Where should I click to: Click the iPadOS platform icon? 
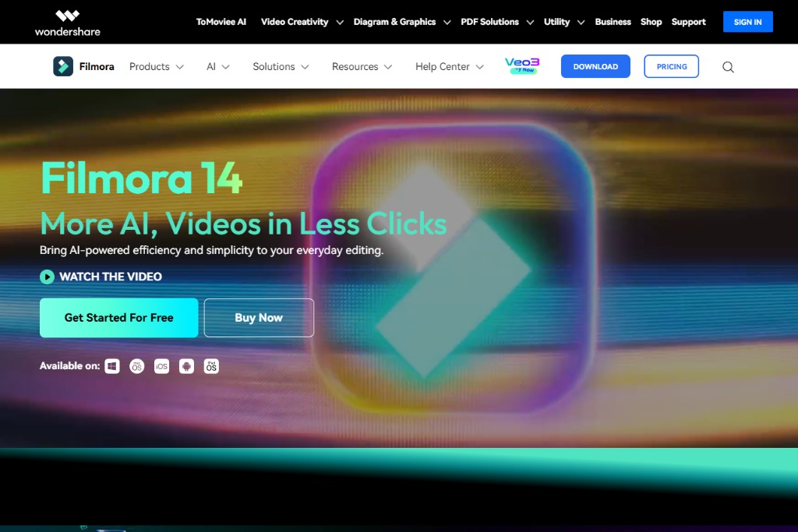pos(211,366)
